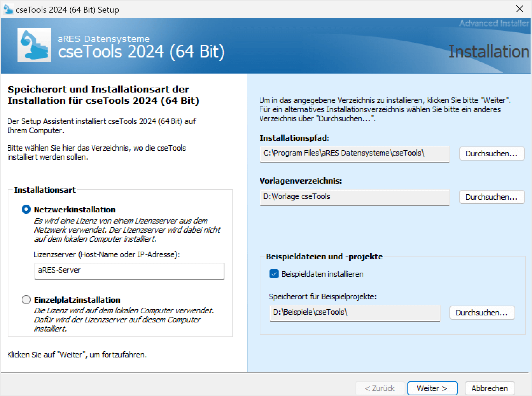The height and width of the screenshot is (396, 532).
Task: Click the Installation heading in the banner
Action: click(x=489, y=52)
